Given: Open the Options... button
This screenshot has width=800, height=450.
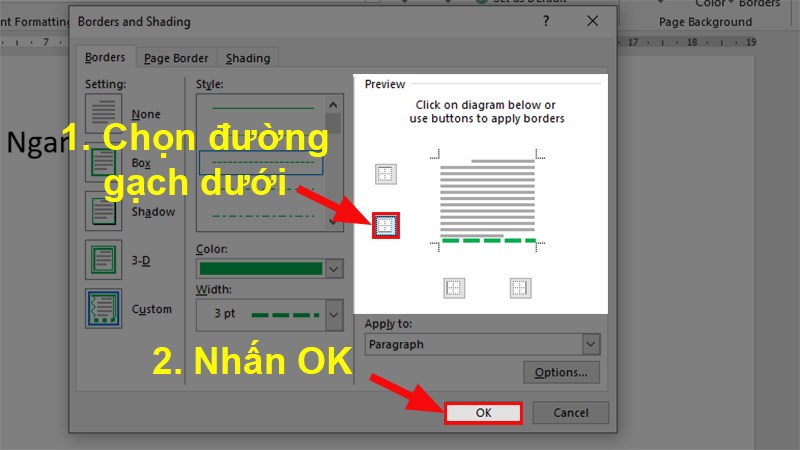Looking at the screenshot, I should coord(561,373).
